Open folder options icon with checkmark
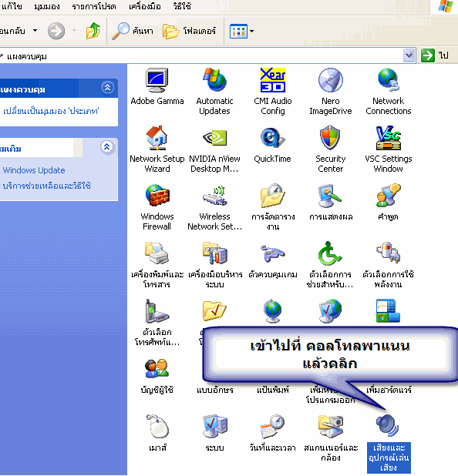Image resolution: width=458 pixels, height=476 pixels. pos(214,311)
